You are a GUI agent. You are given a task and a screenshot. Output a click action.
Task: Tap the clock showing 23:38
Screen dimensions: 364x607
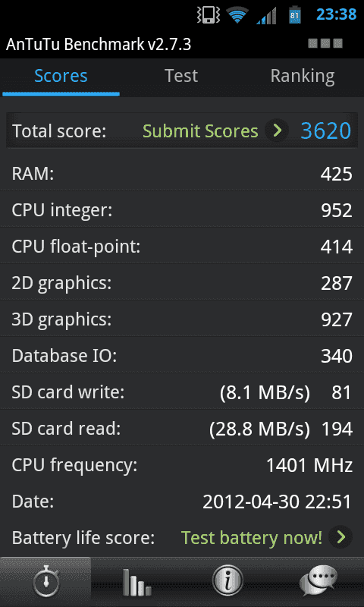[337, 14]
